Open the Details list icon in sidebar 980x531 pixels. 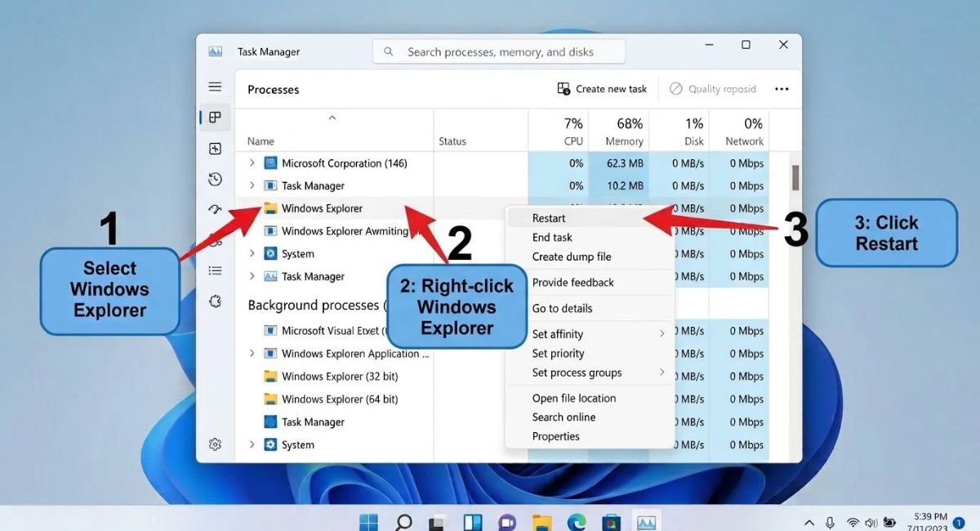pos(215,270)
